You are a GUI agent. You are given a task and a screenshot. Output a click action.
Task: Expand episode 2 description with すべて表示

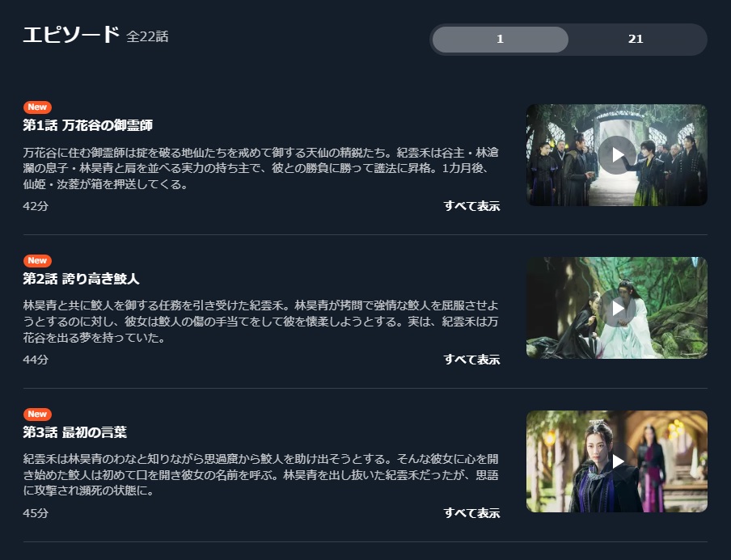click(x=471, y=360)
